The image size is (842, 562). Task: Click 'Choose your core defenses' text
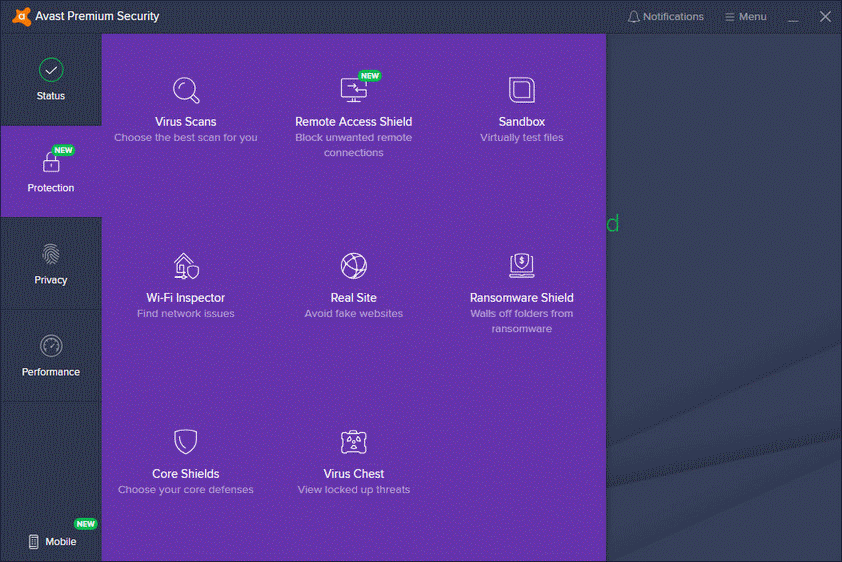click(x=186, y=490)
